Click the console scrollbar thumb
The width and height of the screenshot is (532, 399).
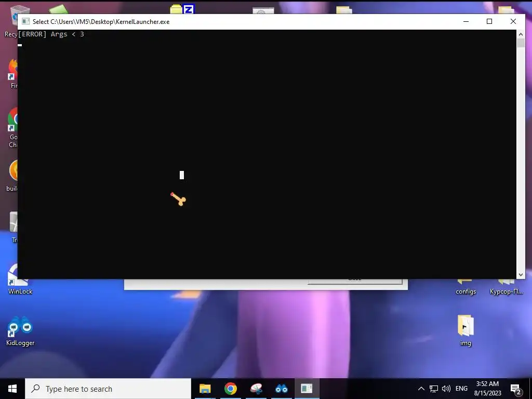521,43
